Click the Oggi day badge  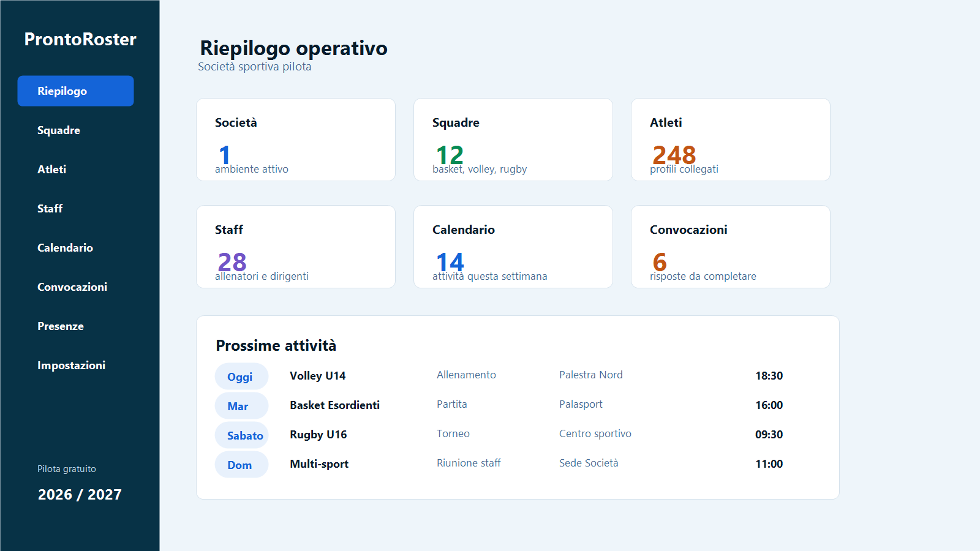(x=241, y=377)
